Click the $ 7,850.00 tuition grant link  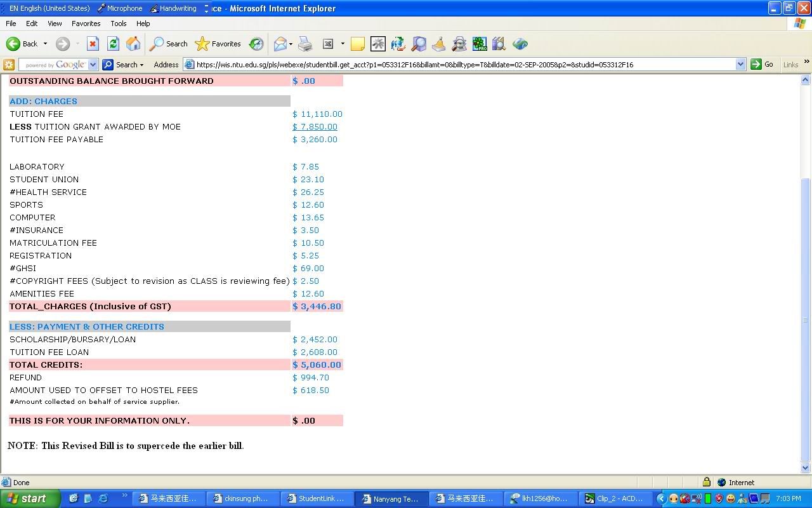coord(315,127)
